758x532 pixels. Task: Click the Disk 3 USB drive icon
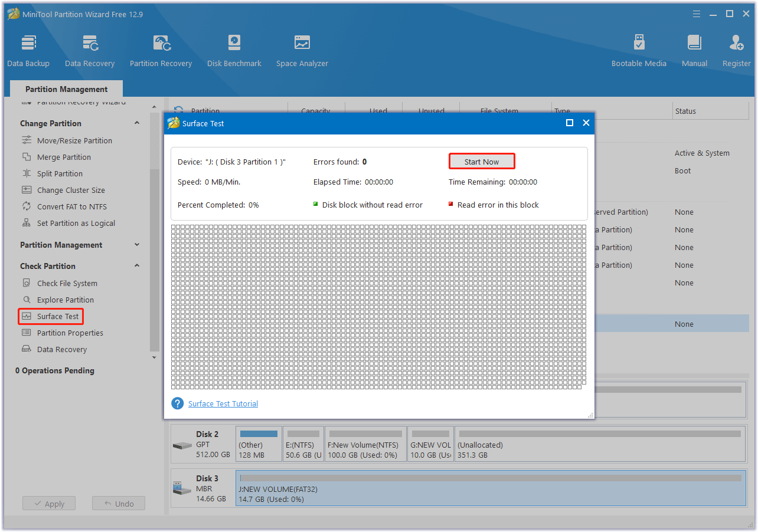[x=182, y=488]
